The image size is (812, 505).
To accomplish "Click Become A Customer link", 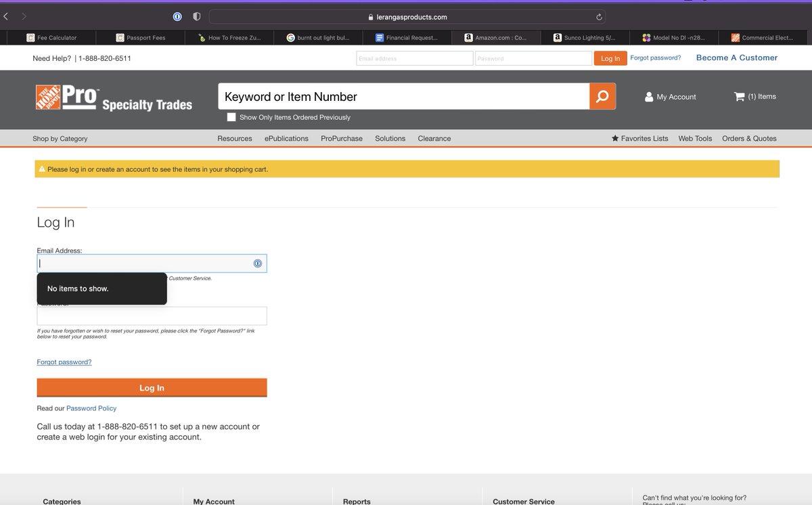I will [x=737, y=58].
